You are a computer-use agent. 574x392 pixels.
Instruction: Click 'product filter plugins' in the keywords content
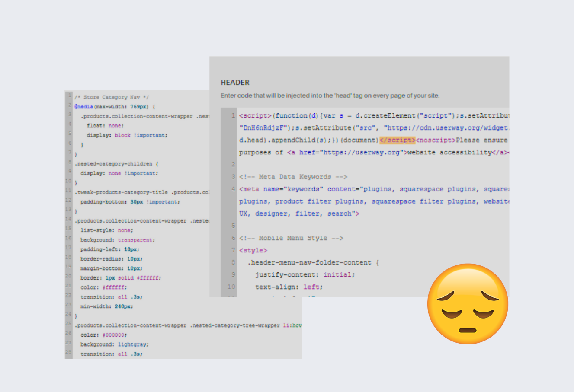319,201
